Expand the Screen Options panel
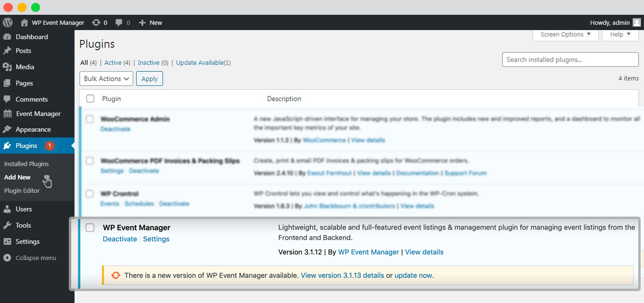The height and width of the screenshot is (303, 644). click(566, 34)
